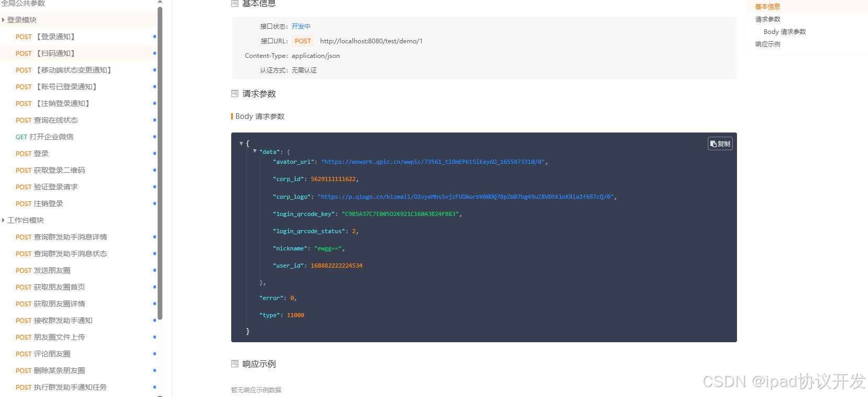Open POST 获取登录二维码 entry

tap(78, 170)
